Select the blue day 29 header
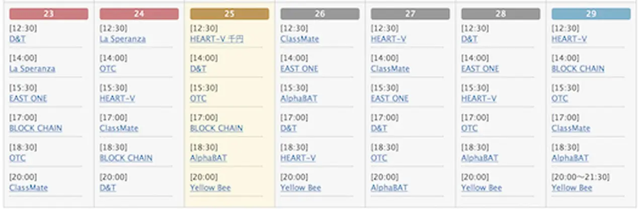644x209 pixels. [591, 14]
